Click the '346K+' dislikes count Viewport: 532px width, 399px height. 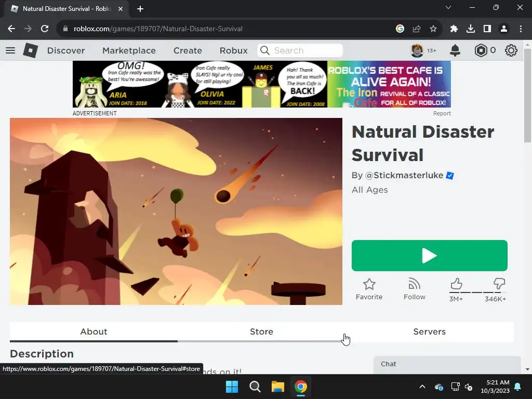coord(495,299)
